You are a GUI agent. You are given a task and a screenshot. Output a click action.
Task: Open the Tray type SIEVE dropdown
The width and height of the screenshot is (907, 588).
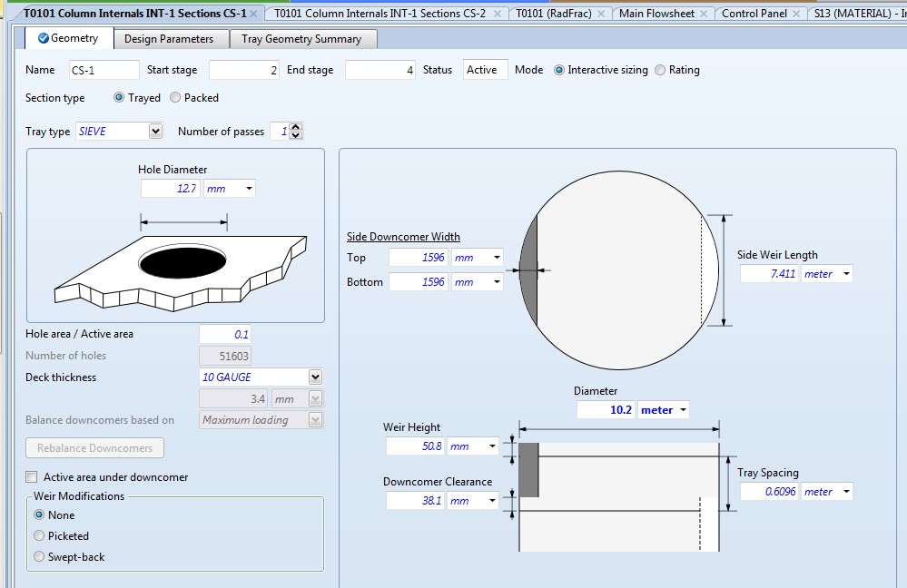point(155,132)
